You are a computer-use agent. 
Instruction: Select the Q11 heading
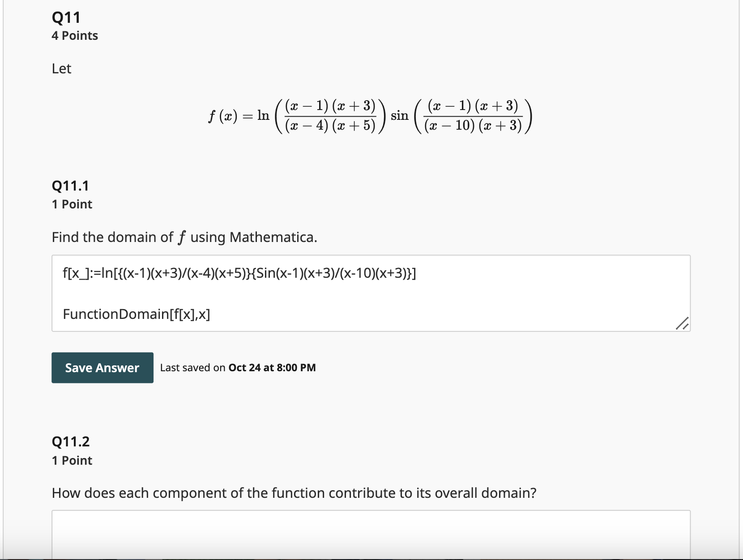65,17
